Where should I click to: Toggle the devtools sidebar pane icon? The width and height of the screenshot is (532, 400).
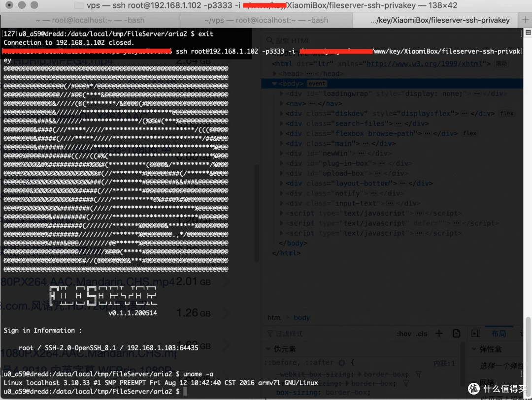point(476,334)
